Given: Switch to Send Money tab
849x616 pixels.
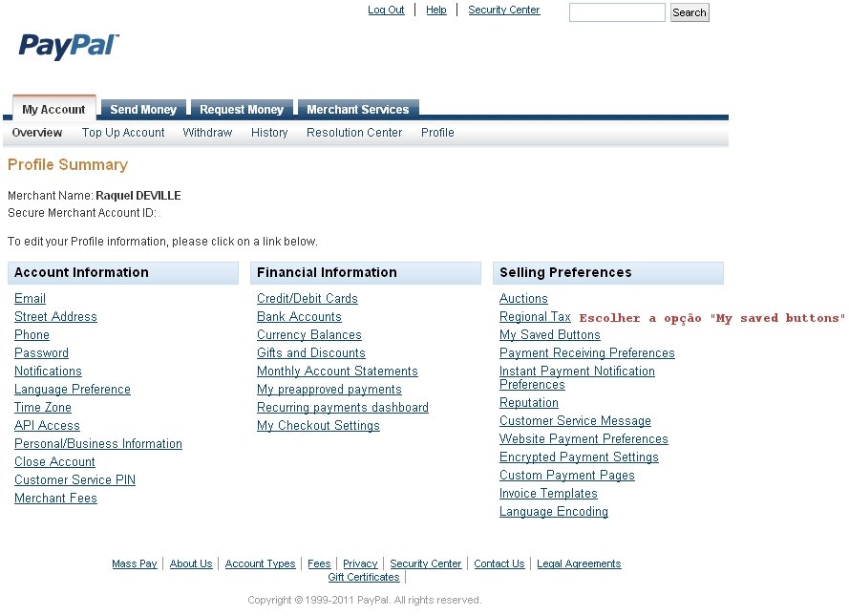Looking at the screenshot, I should tap(143, 109).
